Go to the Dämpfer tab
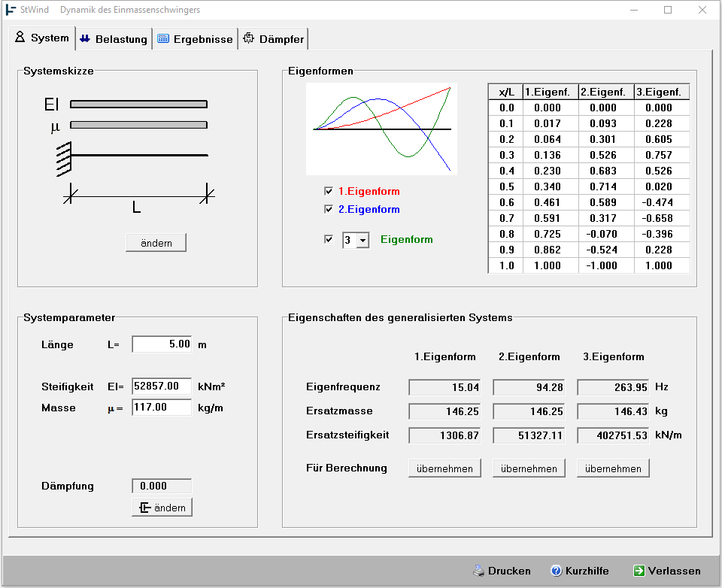722x588 pixels. coord(274,39)
